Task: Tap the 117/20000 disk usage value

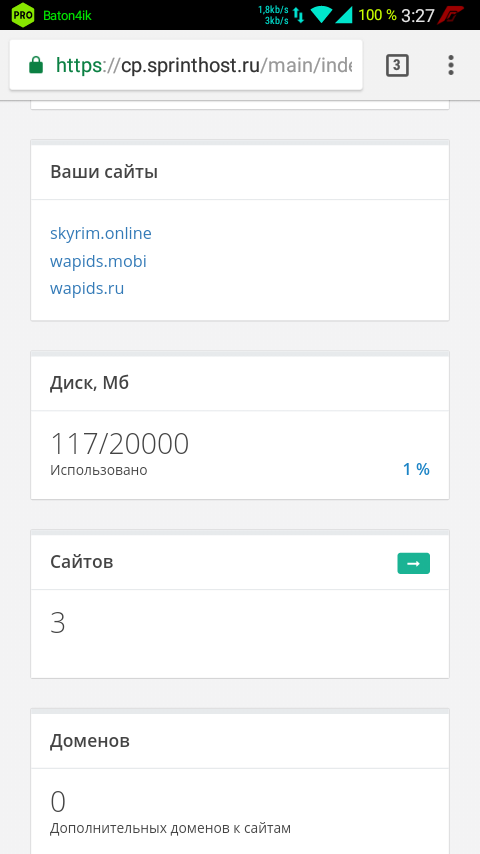Action: click(x=119, y=444)
